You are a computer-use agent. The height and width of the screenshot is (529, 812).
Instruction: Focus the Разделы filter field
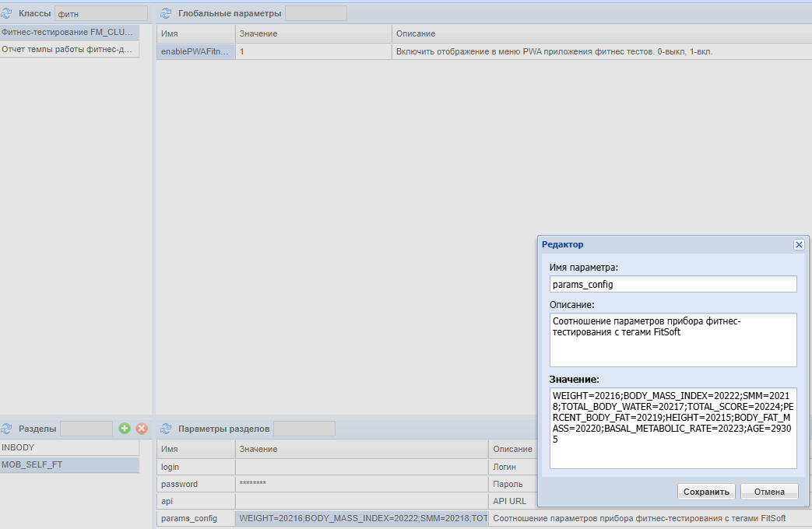pos(86,429)
